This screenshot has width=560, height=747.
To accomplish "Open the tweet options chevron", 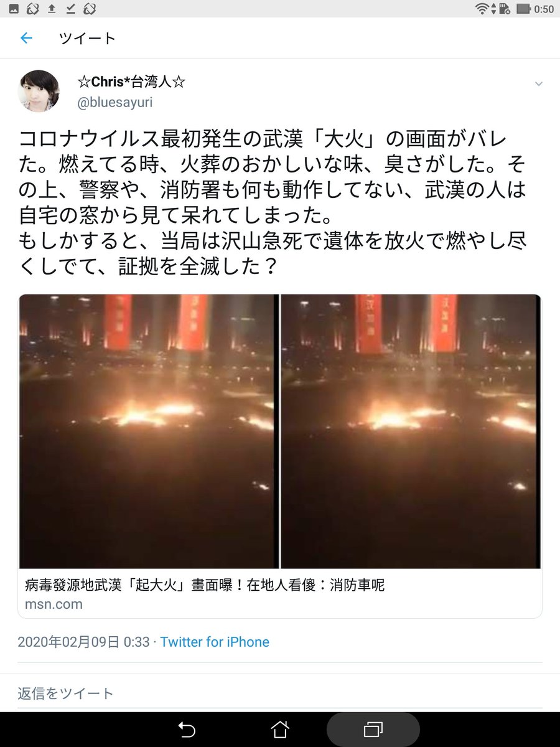I will [x=539, y=84].
